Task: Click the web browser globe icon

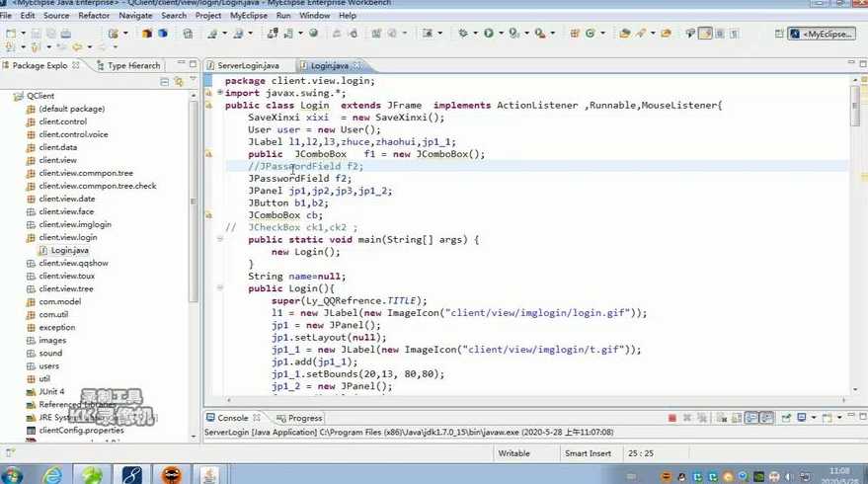Action: (313, 34)
